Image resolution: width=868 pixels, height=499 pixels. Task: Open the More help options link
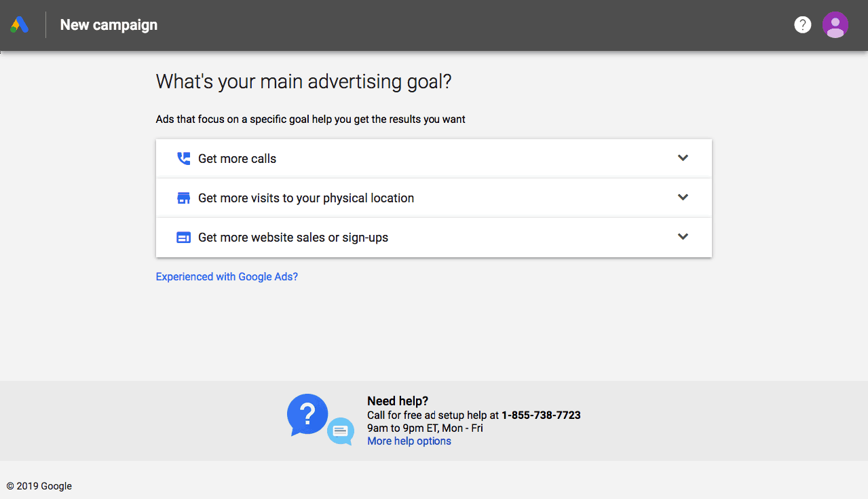pyautogui.click(x=409, y=441)
